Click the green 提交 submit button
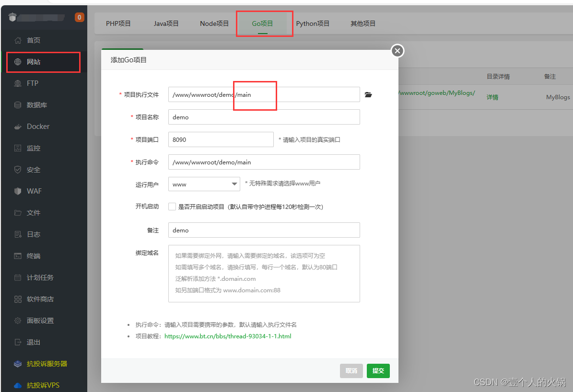The image size is (573, 392). point(378,370)
